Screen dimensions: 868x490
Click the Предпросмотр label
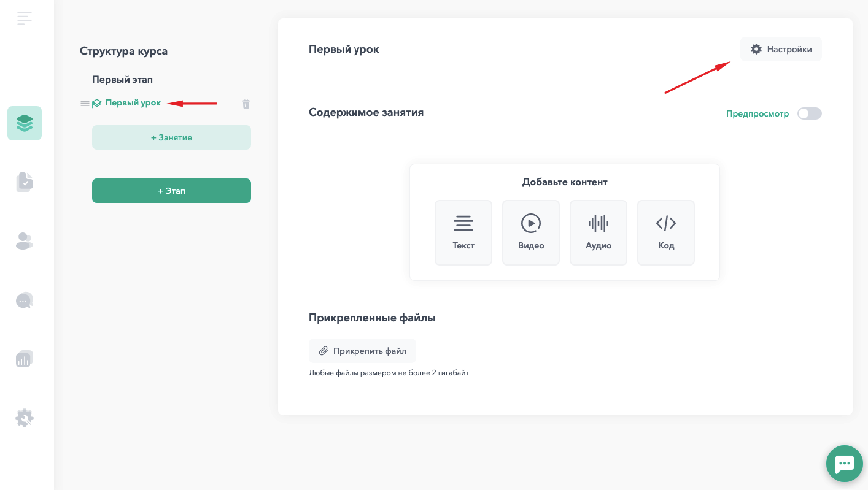[x=758, y=113]
